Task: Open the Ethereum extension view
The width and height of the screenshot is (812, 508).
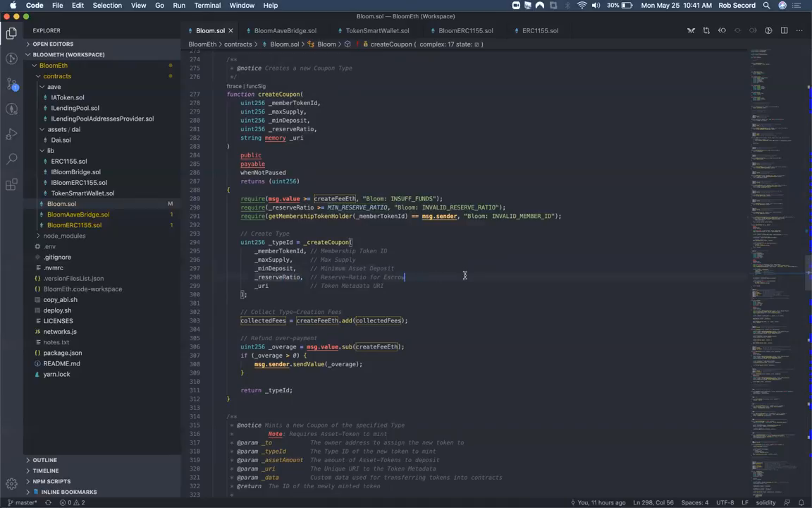Action: click(11, 109)
